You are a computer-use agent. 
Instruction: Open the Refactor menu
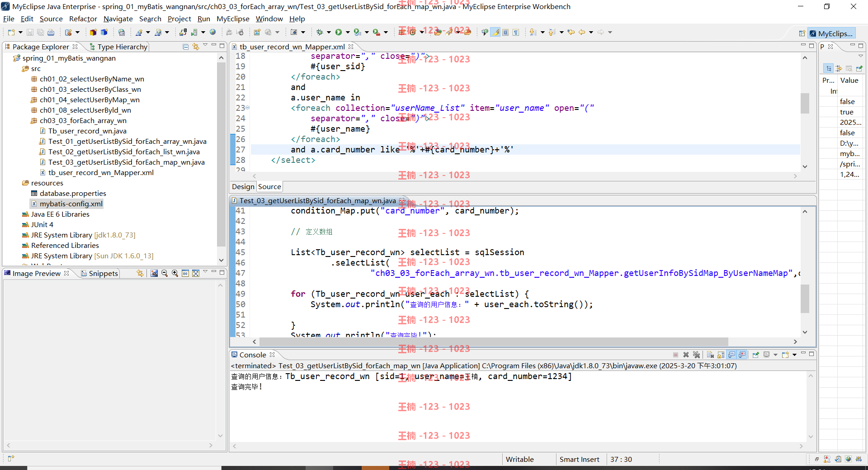(83, 19)
